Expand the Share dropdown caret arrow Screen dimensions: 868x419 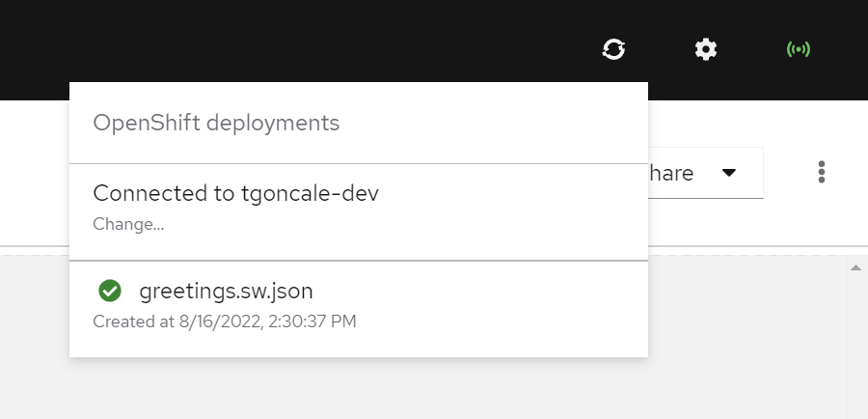click(x=729, y=173)
